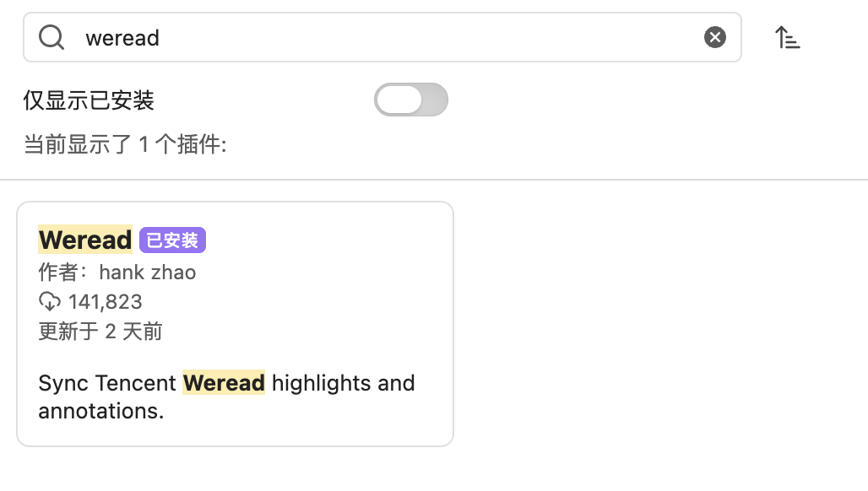Clear the search text with the X button
Viewport: 868px width, 491px height.
tap(715, 37)
